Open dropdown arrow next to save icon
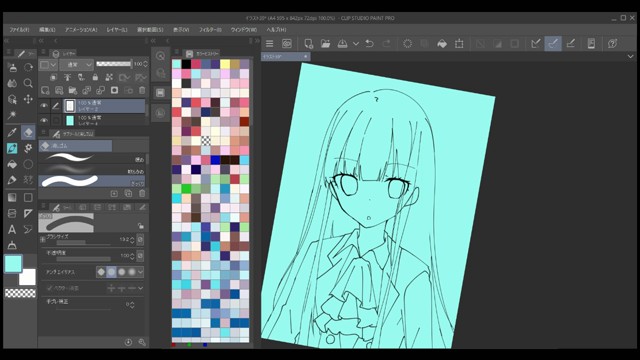The image size is (640, 360). pyautogui.click(x=356, y=44)
